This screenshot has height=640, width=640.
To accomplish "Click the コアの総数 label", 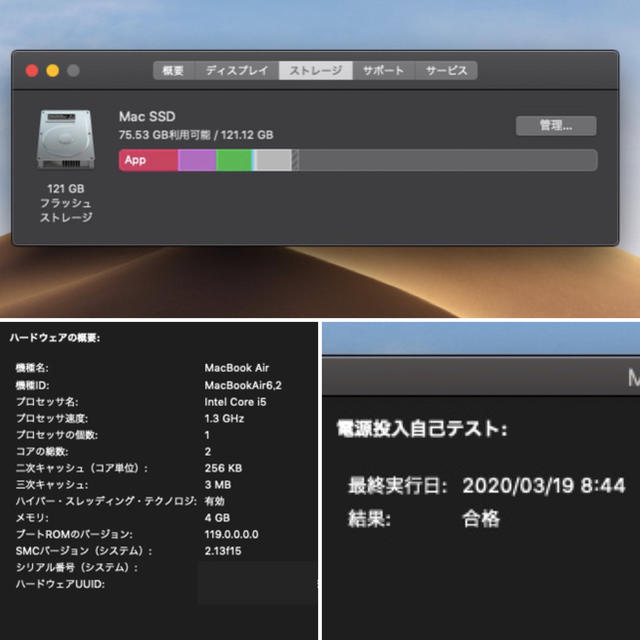I will tap(42, 452).
